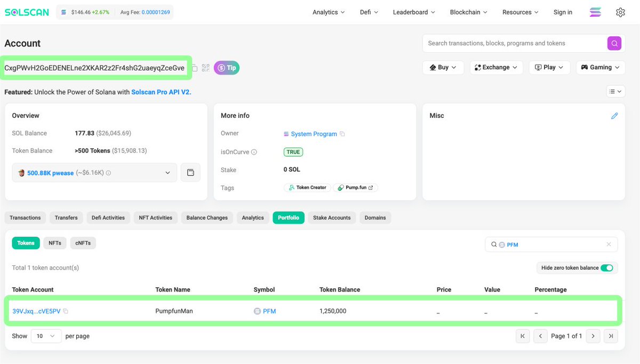The width and height of the screenshot is (640, 364).
Task: Go to first page of results
Action: click(x=523, y=336)
